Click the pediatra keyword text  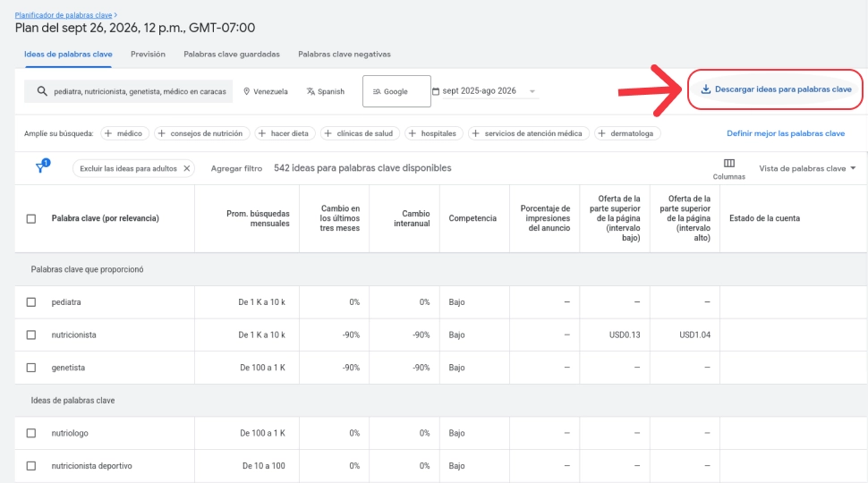click(x=66, y=302)
